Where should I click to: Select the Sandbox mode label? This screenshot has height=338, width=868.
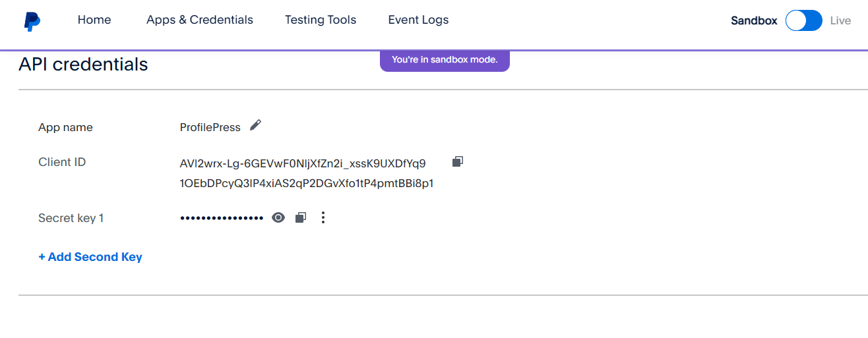[x=754, y=20]
